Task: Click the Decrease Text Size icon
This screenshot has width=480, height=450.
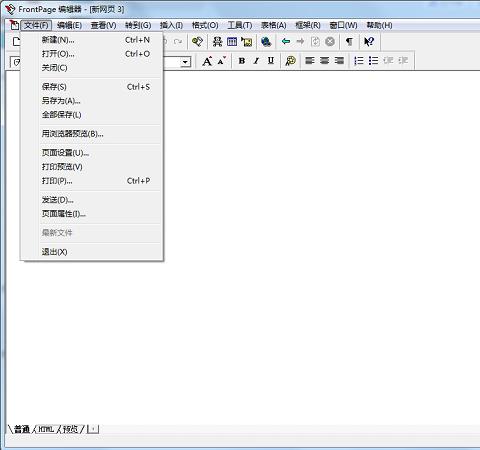Action: 222,61
